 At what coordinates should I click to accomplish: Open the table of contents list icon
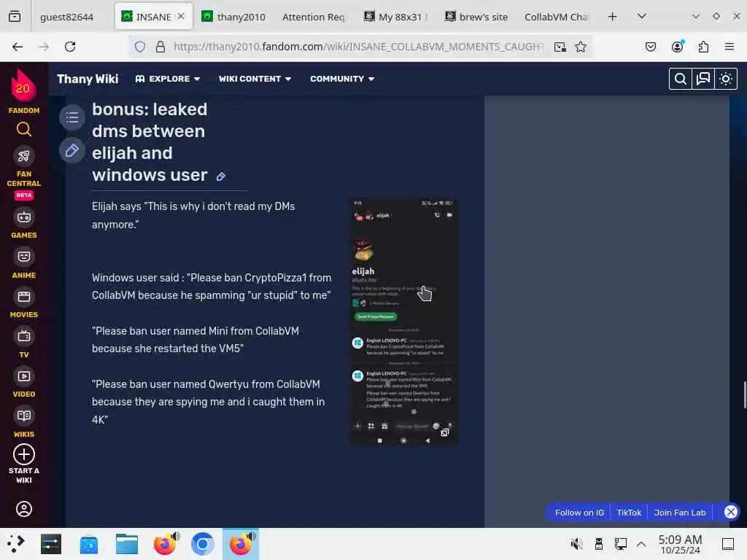(x=72, y=117)
